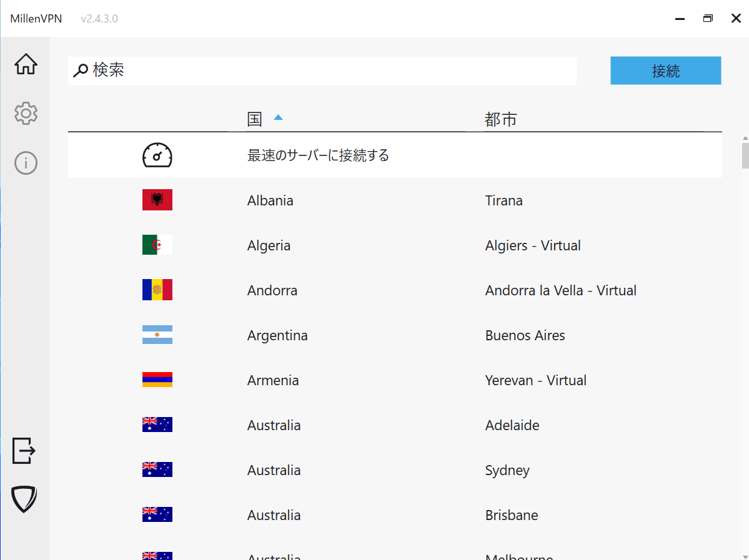Pick the Sydney server entry
Image resolution: width=749 pixels, height=560 pixels.
click(507, 470)
